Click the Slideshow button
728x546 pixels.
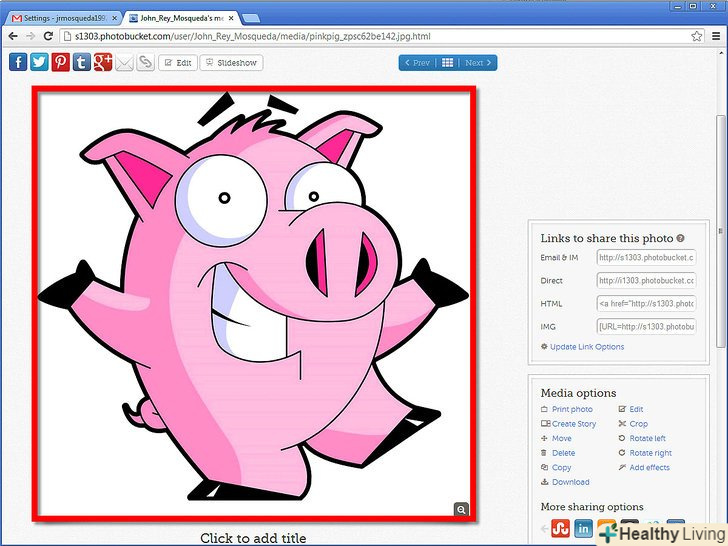(230, 62)
